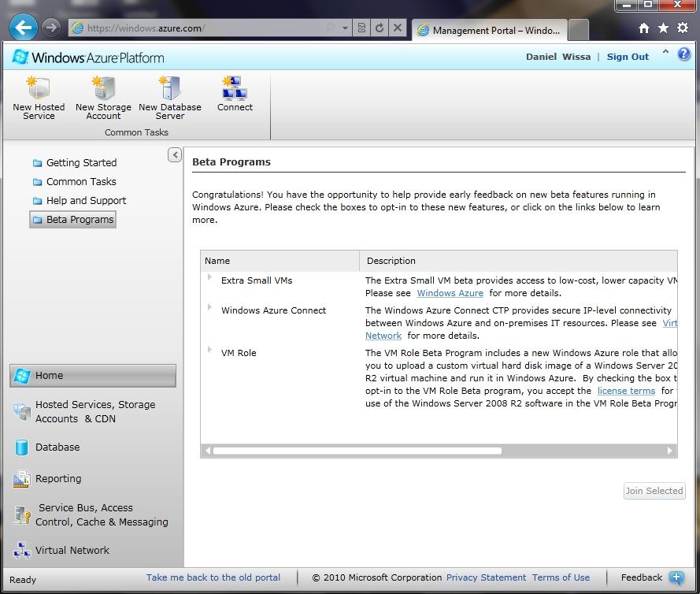Open the Reporting section label
The width and height of the screenshot is (700, 594).
tap(58, 479)
